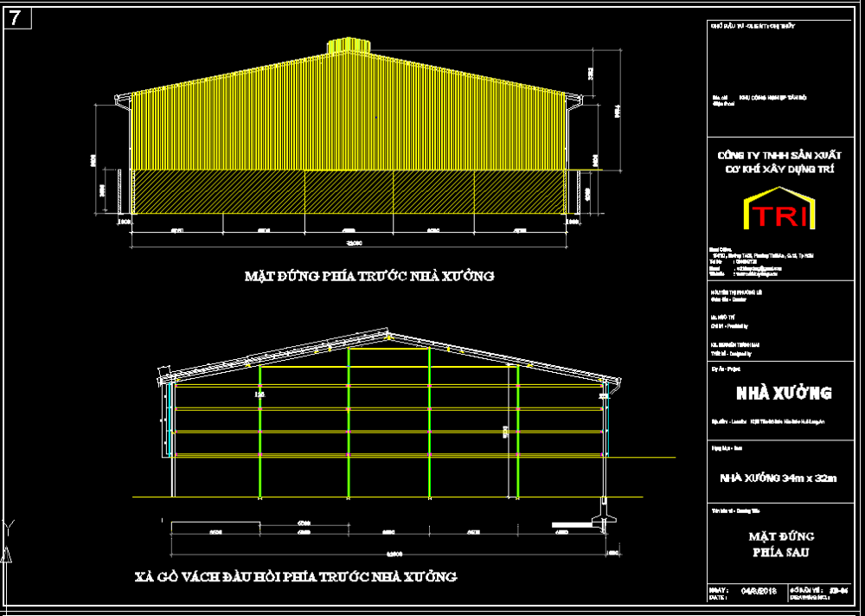The width and height of the screenshot is (865, 616).
Task: Select 'PHÍA SAU' text in title block
Action: pyautogui.click(x=781, y=553)
